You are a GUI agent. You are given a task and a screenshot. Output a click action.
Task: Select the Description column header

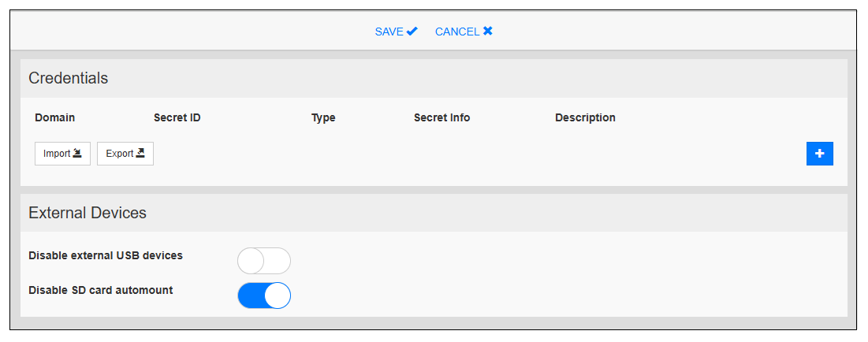(585, 118)
